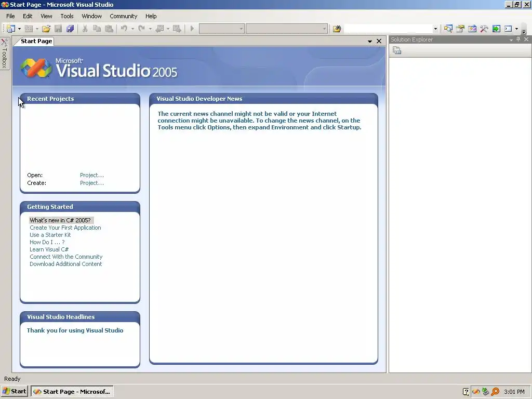
Task: Click the Open File folder icon
Action: 46,29
